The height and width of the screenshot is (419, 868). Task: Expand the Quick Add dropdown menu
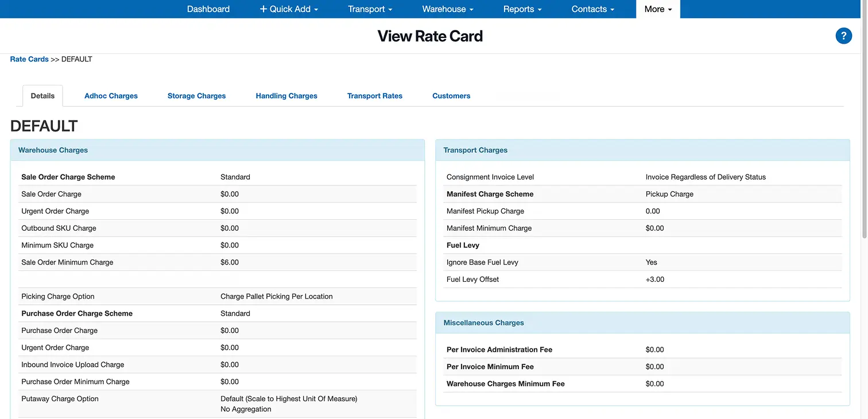tap(289, 9)
